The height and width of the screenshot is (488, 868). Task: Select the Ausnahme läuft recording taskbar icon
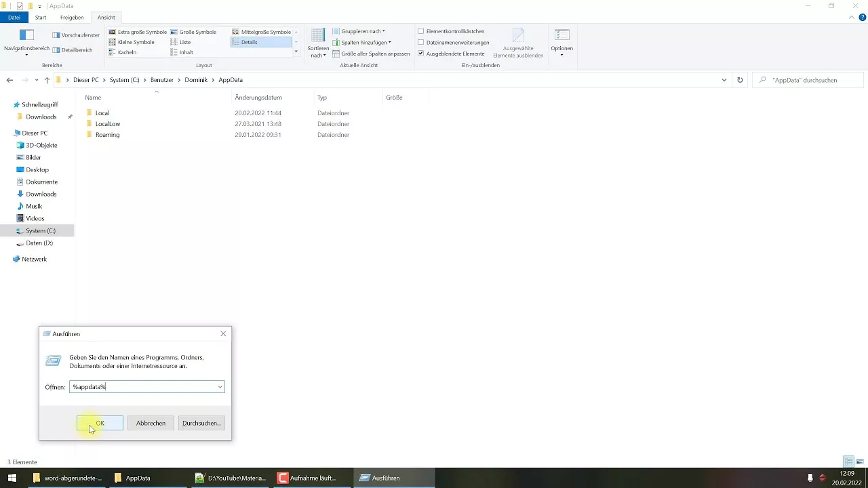click(309, 478)
